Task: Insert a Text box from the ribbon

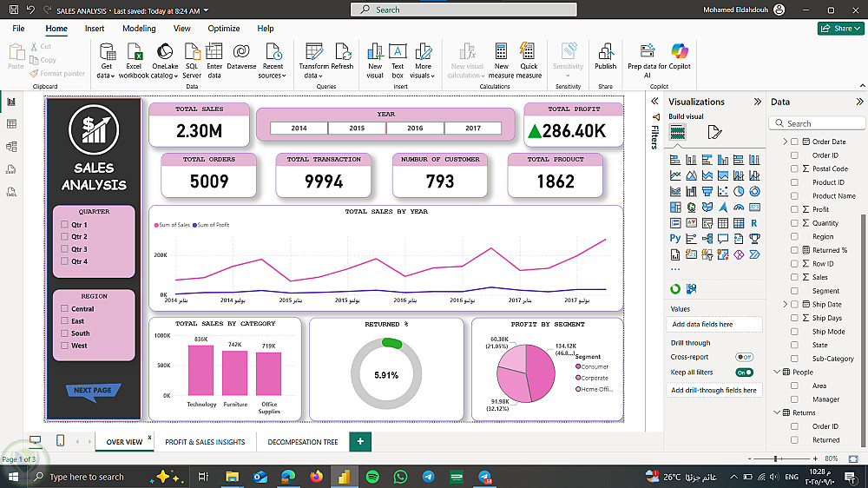Action: pos(398,52)
